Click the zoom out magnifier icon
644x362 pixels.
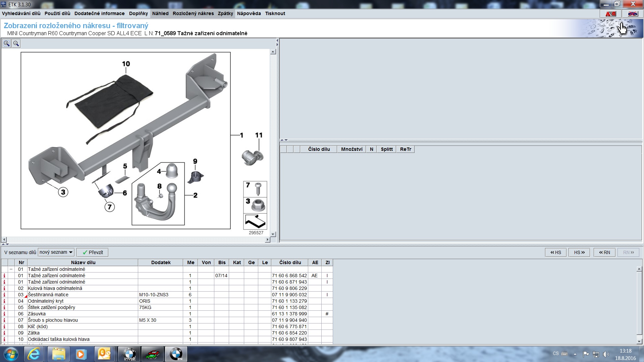tap(16, 44)
